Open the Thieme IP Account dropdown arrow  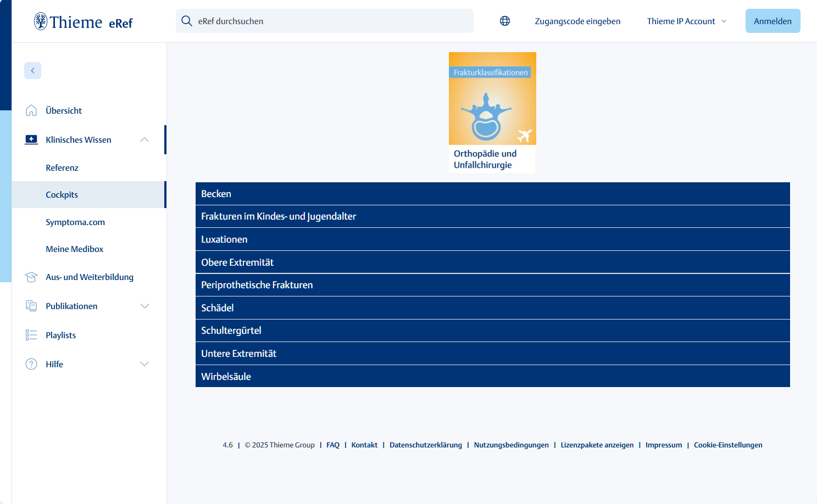click(724, 21)
